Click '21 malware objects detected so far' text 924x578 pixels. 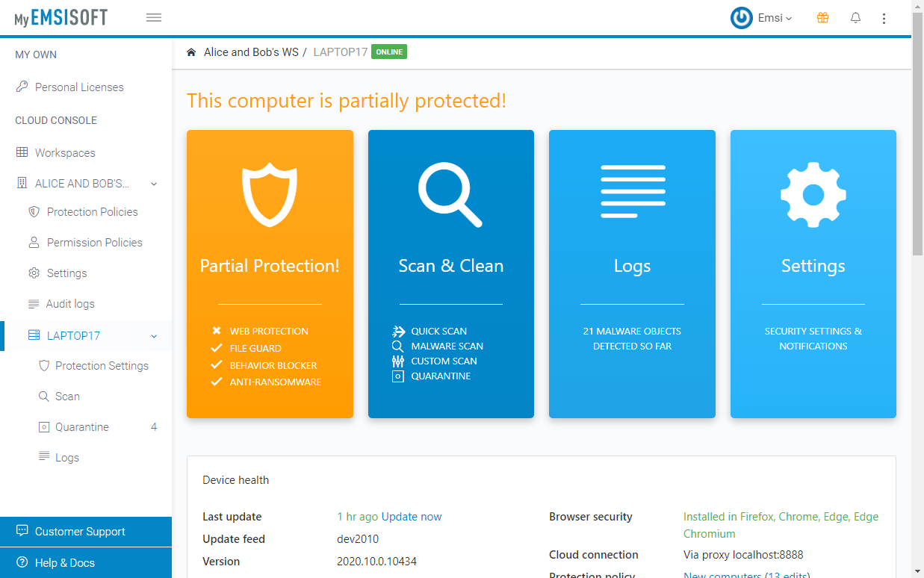click(x=632, y=339)
